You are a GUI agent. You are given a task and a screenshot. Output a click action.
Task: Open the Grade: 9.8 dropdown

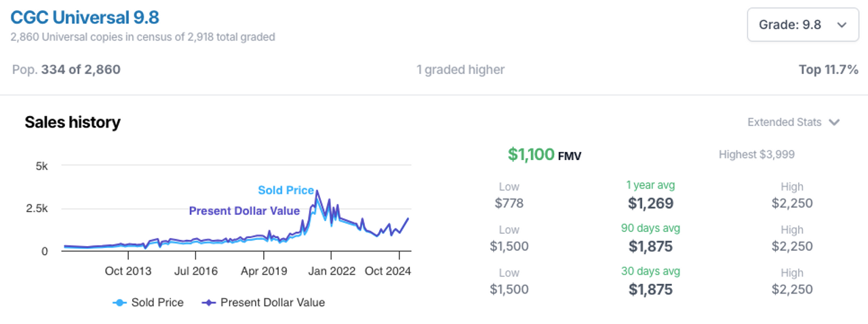(802, 25)
